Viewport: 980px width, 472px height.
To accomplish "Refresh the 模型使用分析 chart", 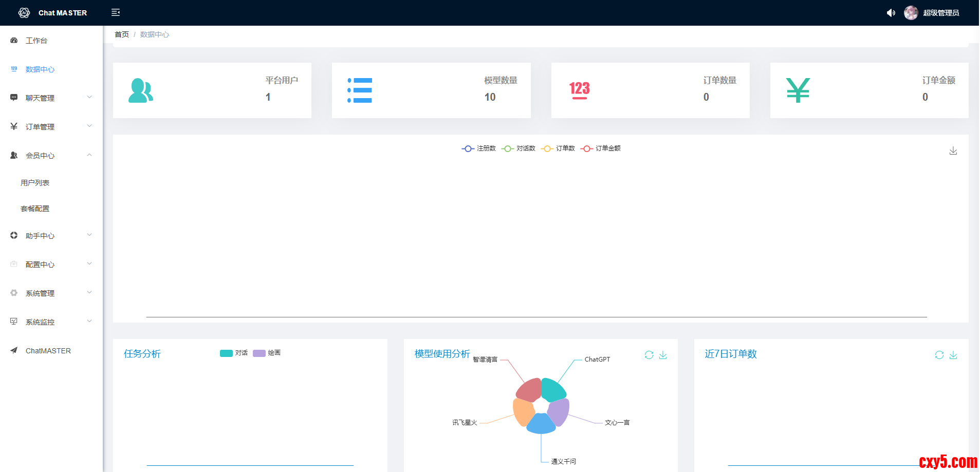I will (x=649, y=355).
